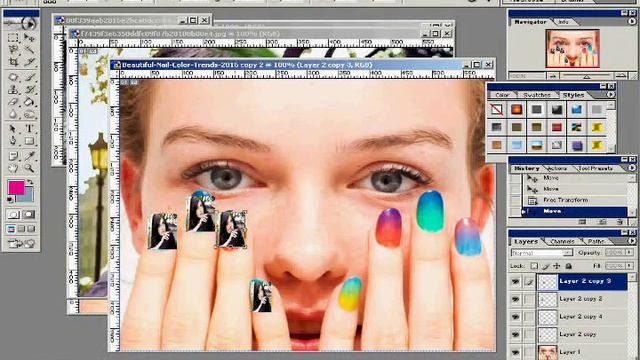Select the Magic Wand tool
Image resolution: width=640 pixels, height=360 pixels.
pos(29,50)
